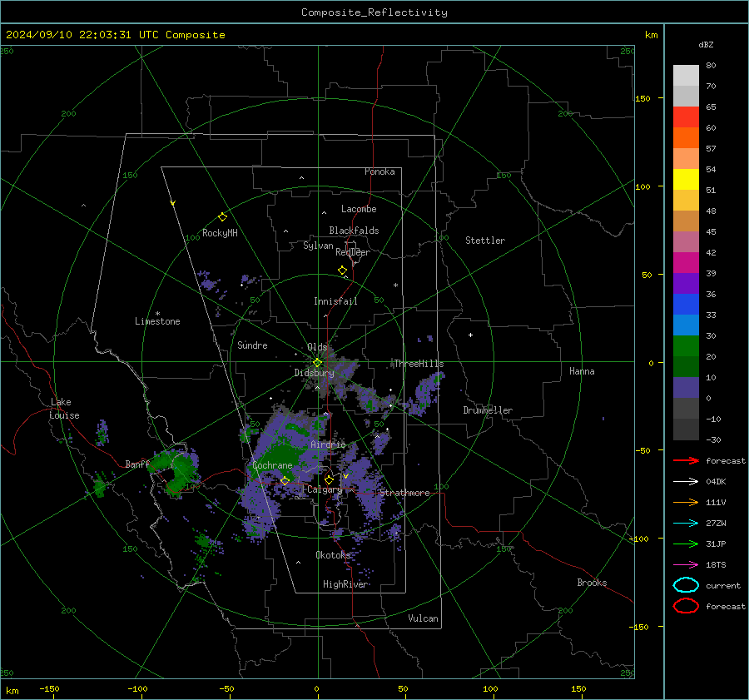Select the red 65 dBZ color swatch
The width and height of the screenshot is (749, 700).
click(686, 117)
